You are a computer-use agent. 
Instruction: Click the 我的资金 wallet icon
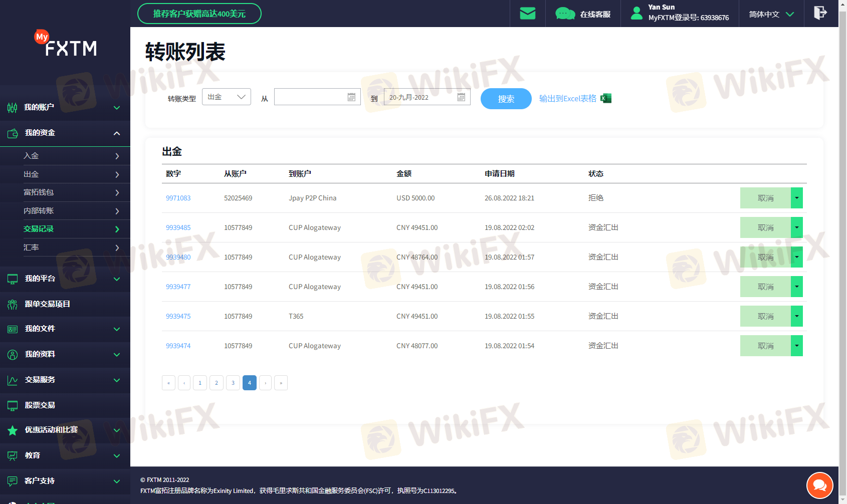click(13, 133)
